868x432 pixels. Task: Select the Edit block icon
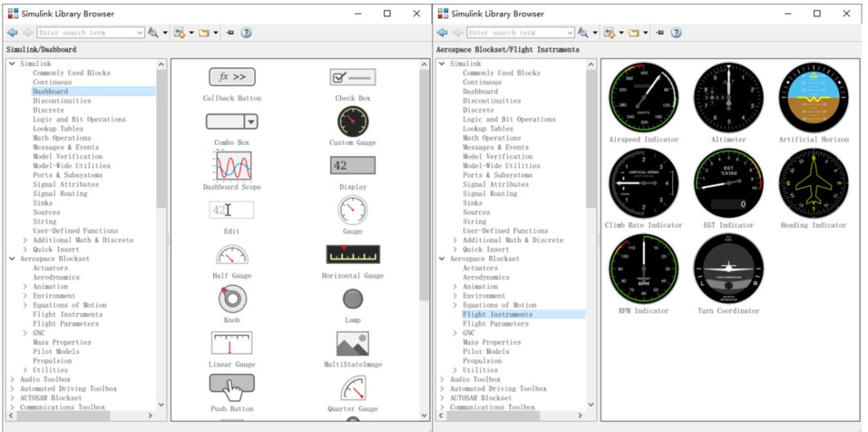(x=232, y=210)
